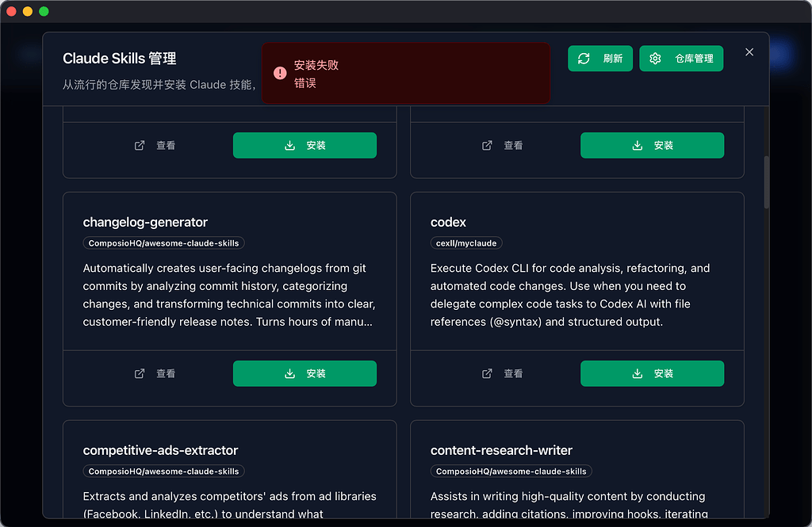This screenshot has height=527, width=812.
Task: Open 仓库管理 repository settings
Action: pos(681,59)
